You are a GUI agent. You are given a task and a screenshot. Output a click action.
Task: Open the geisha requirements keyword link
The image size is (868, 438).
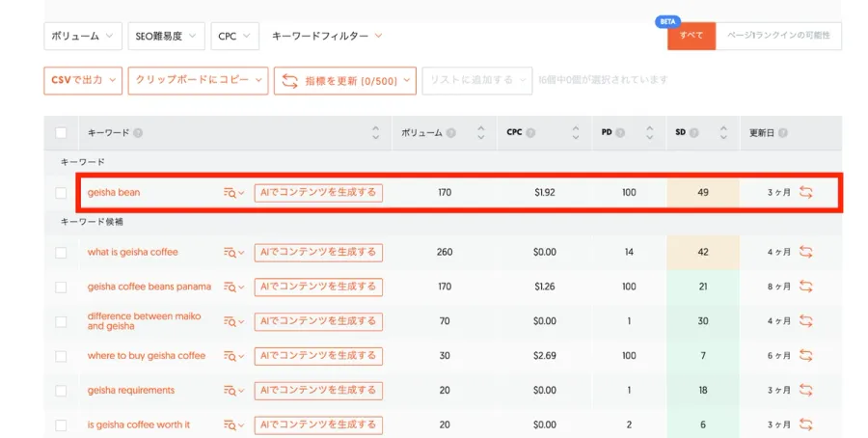[x=131, y=391]
